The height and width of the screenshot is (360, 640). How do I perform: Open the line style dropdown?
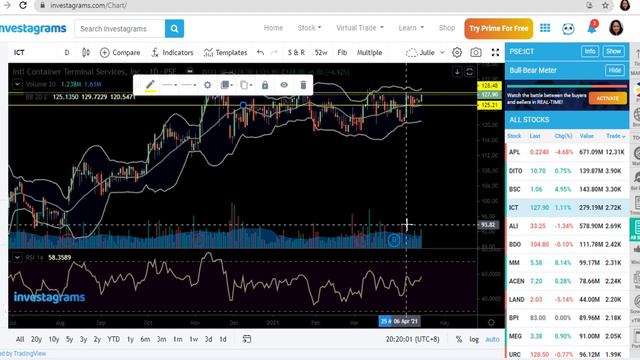tap(189, 85)
